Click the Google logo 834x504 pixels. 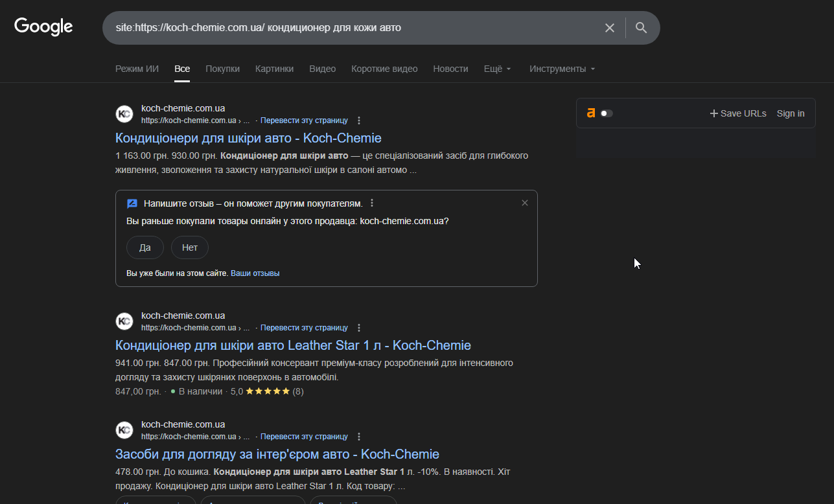[43, 27]
